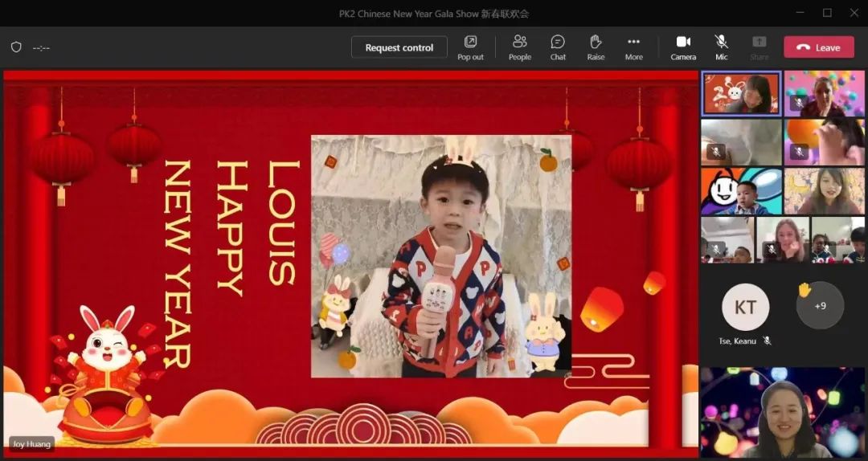Open the More actions menu
This screenshot has height=461, width=868.
(634, 47)
